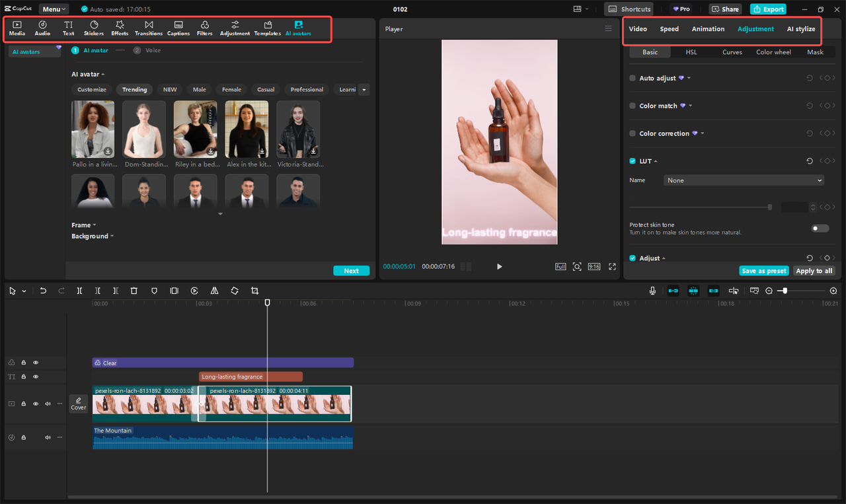Open the Media panel
Image resolution: width=846 pixels, height=504 pixels.
[17, 28]
